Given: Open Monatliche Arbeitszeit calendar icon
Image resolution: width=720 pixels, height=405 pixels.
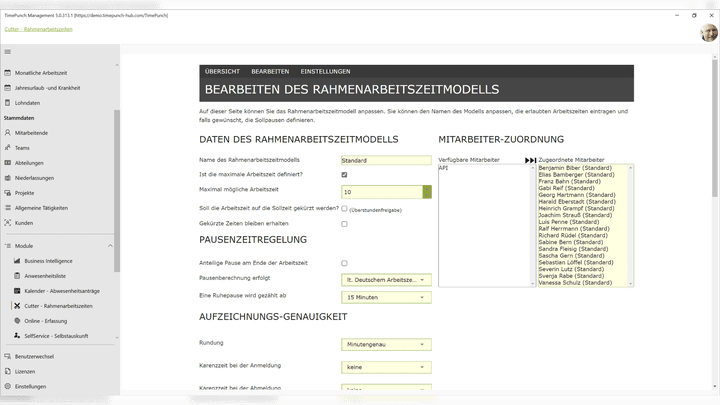Looking at the screenshot, I should pos(7,73).
